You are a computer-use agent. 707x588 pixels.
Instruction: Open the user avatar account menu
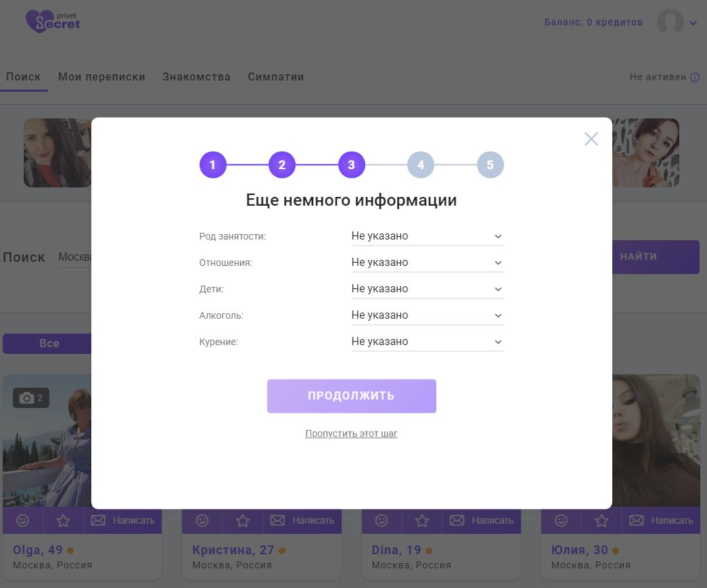[670, 22]
